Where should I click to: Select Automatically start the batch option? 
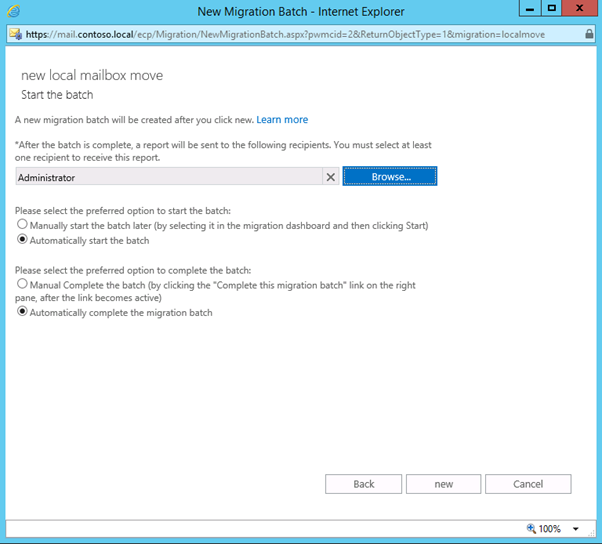(22, 239)
